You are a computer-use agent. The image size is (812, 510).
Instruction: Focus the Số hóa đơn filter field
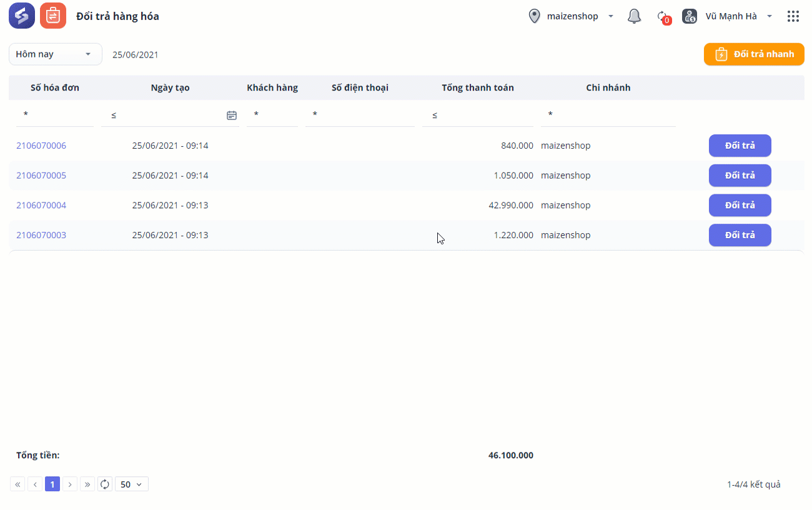55,115
